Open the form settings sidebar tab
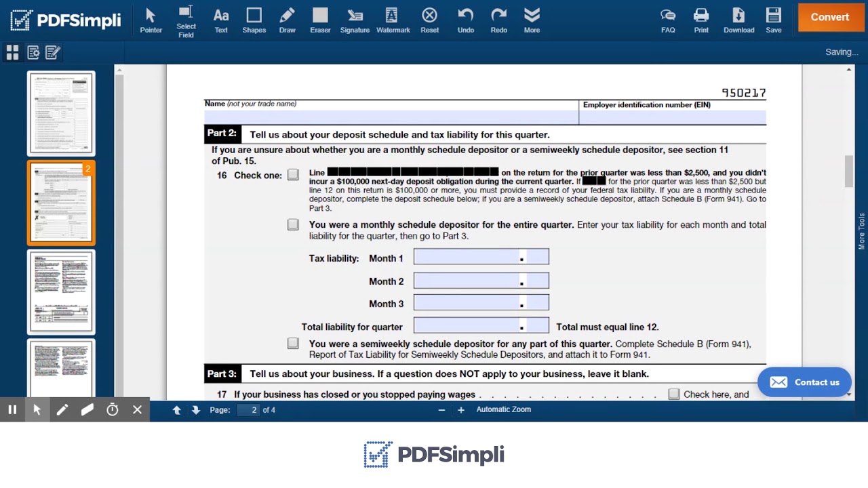Viewport: 868px width, 488px height. (33, 52)
